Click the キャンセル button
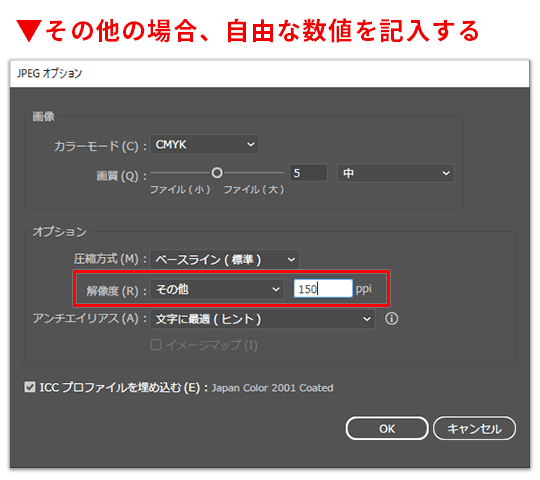 [x=474, y=428]
